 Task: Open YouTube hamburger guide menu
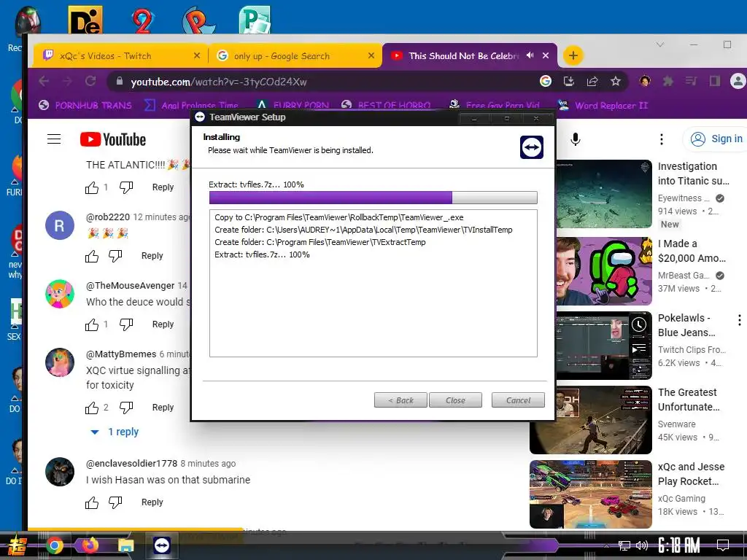[54, 139]
